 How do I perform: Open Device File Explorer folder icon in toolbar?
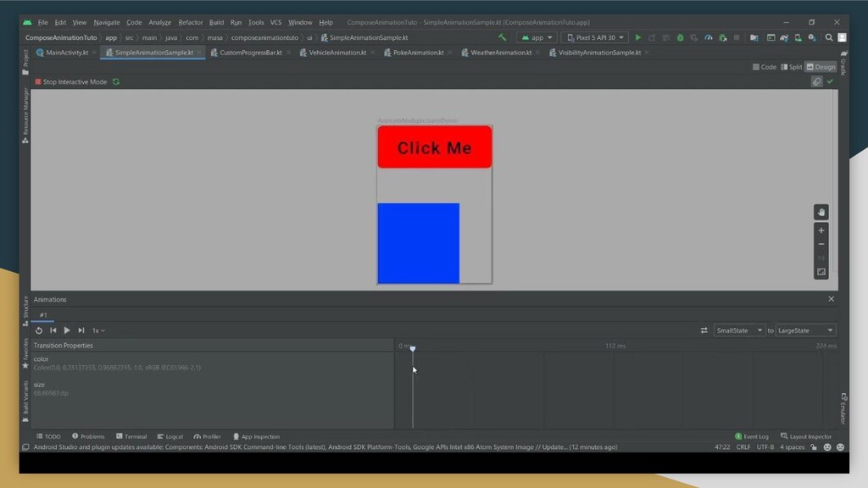pos(754,37)
